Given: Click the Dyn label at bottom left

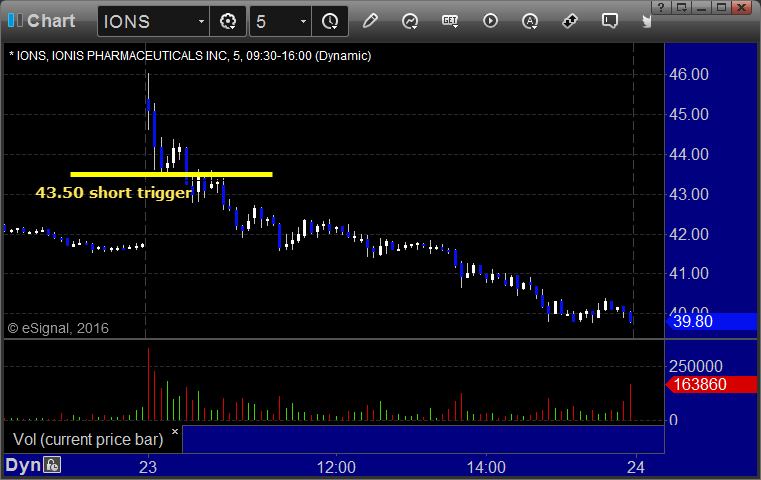Looking at the screenshot, I should [23, 465].
